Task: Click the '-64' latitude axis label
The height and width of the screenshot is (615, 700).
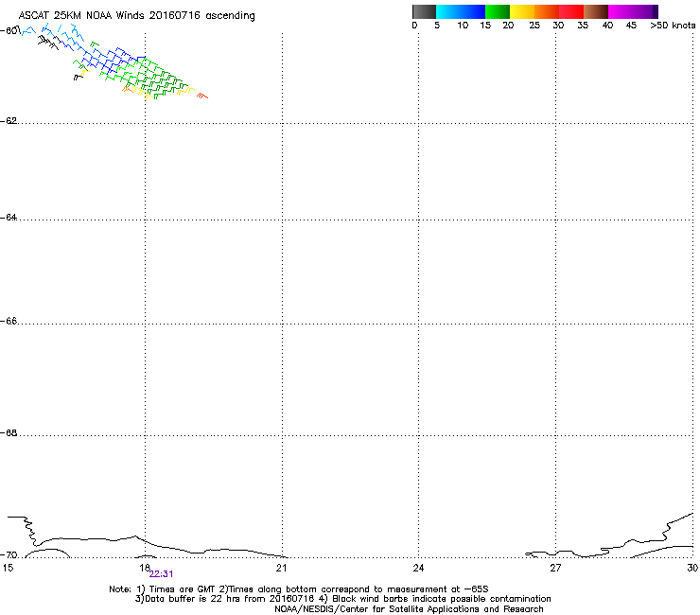Action: click(x=9, y=218)
